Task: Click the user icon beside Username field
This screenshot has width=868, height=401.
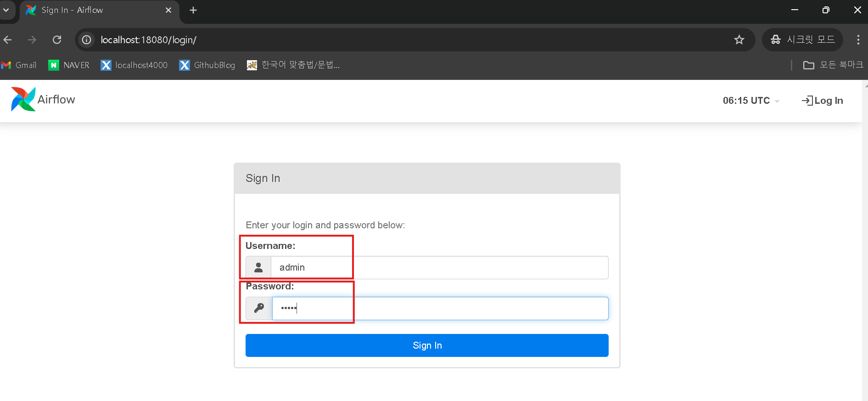Action: pyautogui.click(x=258, y=267)
